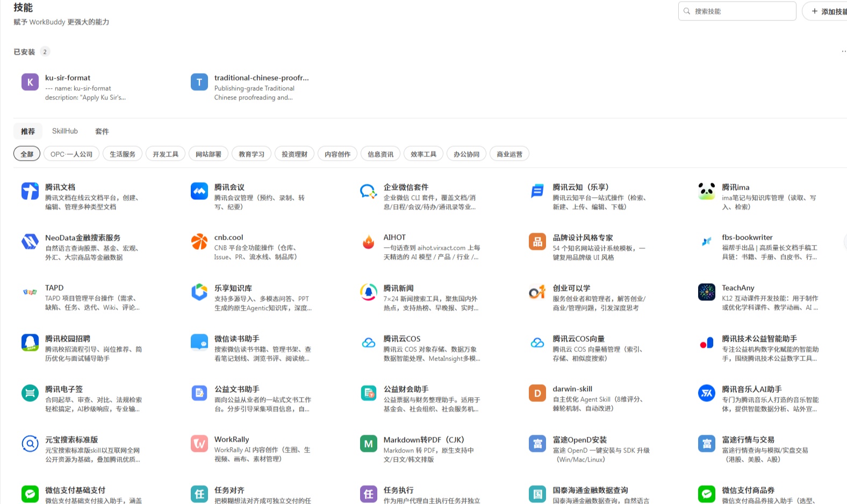Click the 已安装 count badge 2

45,52
